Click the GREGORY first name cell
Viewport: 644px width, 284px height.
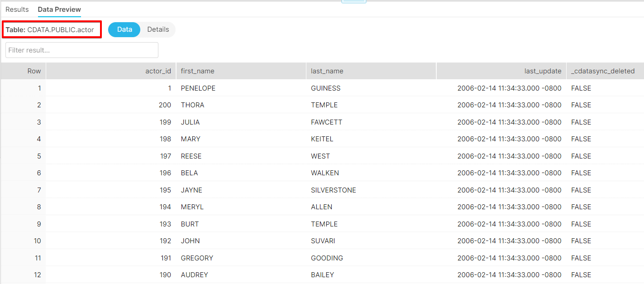point(197,258)
